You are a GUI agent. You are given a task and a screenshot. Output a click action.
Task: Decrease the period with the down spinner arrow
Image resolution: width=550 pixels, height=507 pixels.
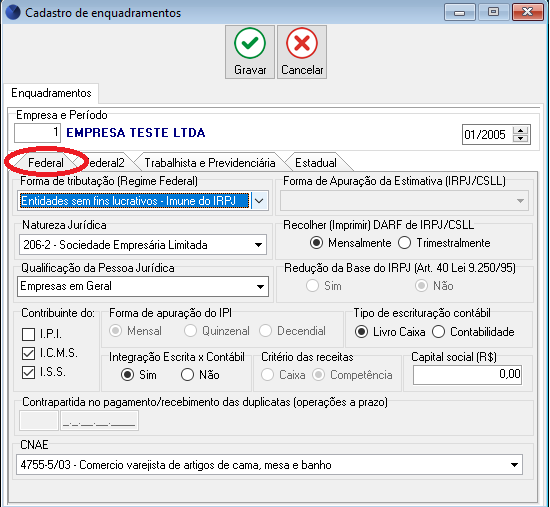pos(520,138)
